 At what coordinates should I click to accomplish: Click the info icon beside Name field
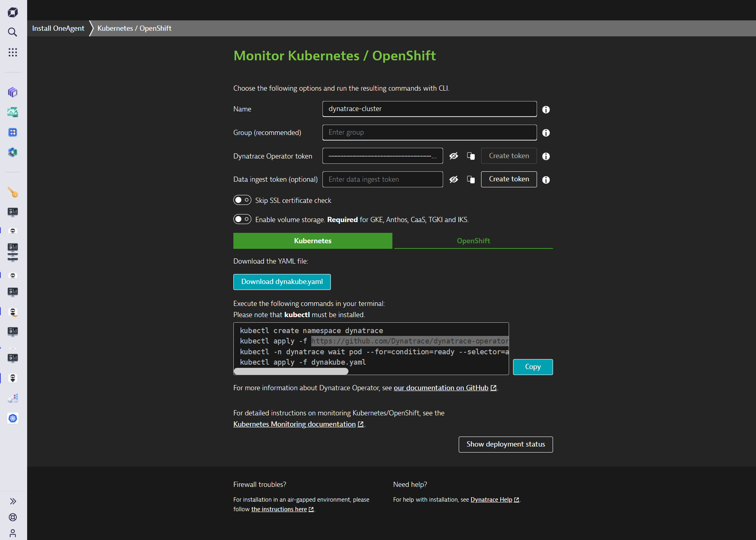coord(546,109)
